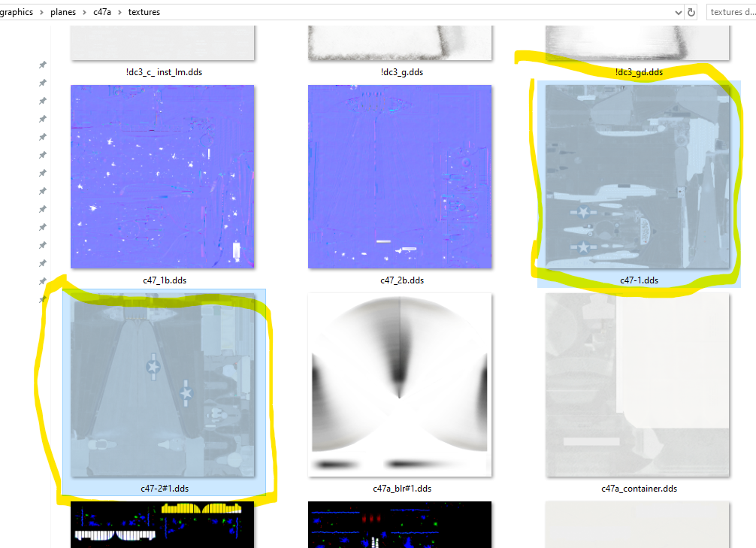Open the address bar history dropdown
756x548 pixels.
point(679,12)
